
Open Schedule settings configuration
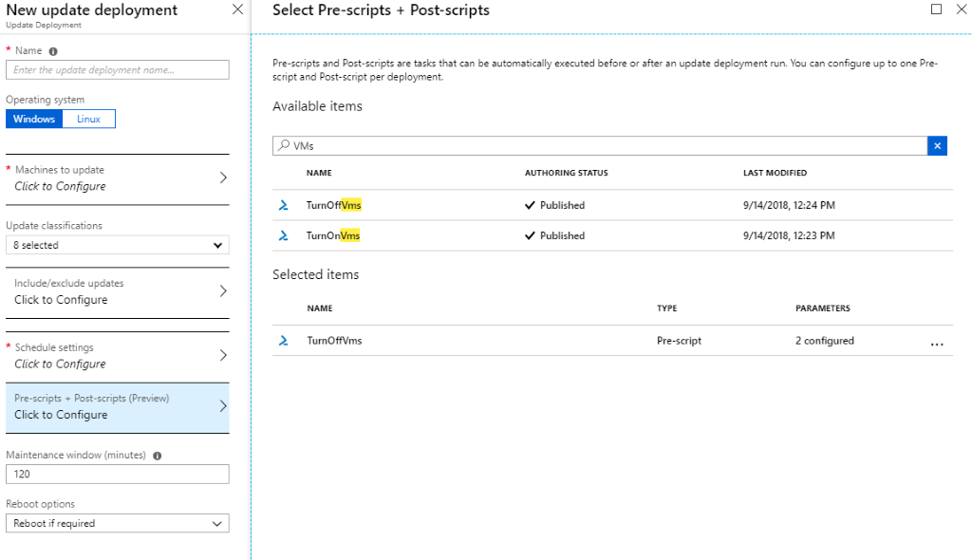[x=118, y=356]
